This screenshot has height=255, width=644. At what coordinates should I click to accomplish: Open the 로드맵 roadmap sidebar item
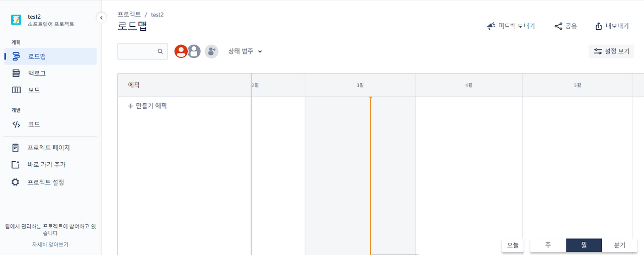coord(50,56)
